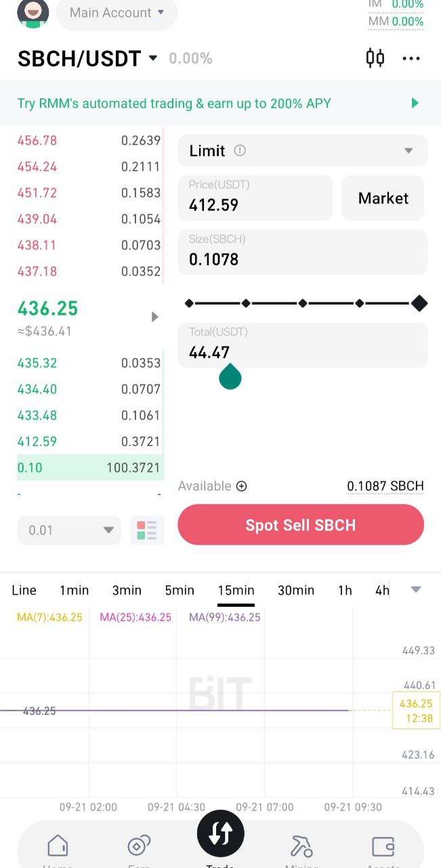Open the three-dot more options menu

pyautogui.click(x=411, y=58)
